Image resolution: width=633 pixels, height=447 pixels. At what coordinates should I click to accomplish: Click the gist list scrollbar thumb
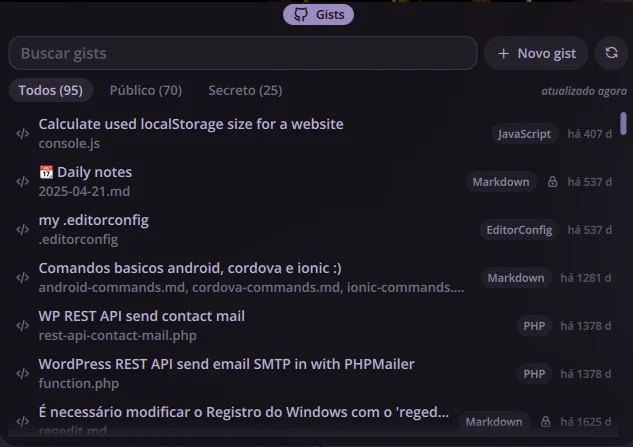click(x=624, y=124)
